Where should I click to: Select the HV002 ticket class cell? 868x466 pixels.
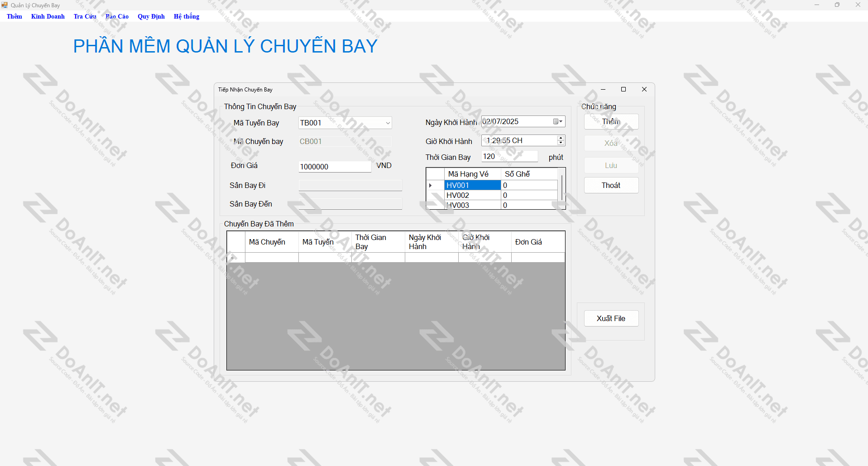point(472,195)
